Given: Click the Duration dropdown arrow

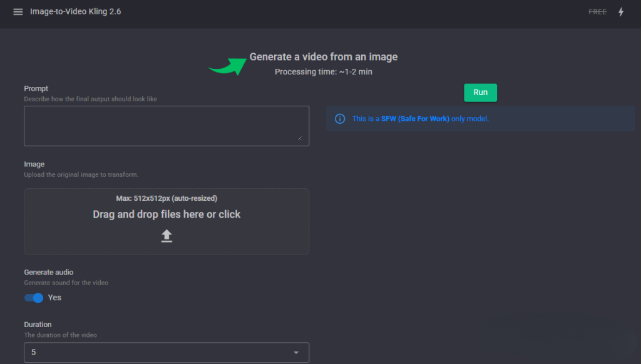Looking at the screenshot, I should tap(296, 352).
